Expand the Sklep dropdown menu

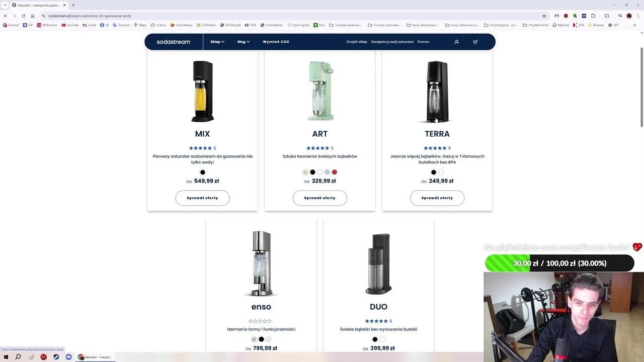tap(217, 42)
